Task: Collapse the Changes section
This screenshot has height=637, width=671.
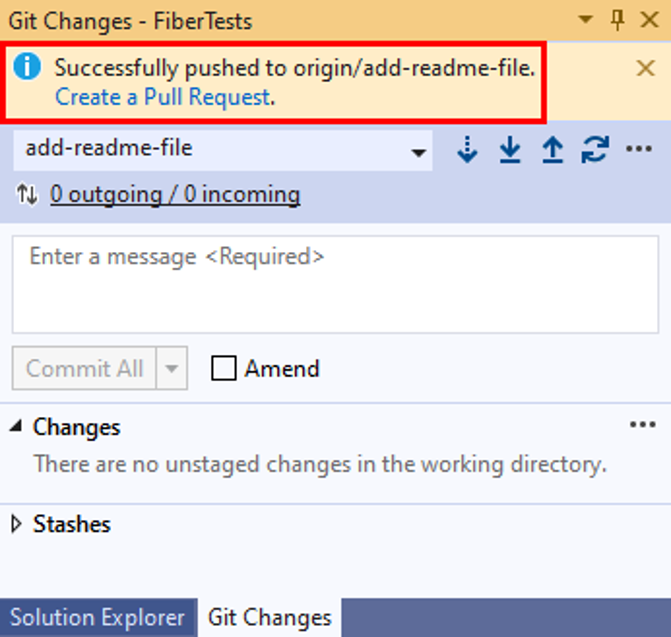Action: 16,426
